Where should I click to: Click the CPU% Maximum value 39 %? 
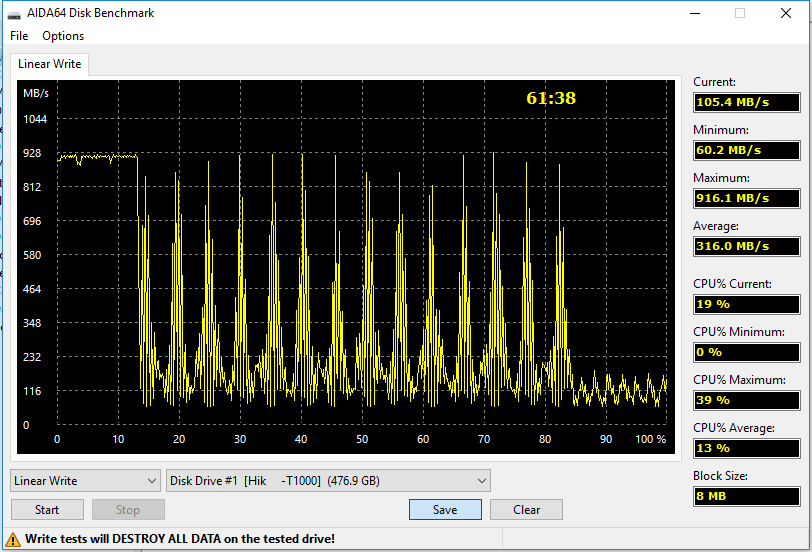coord(747,400)
